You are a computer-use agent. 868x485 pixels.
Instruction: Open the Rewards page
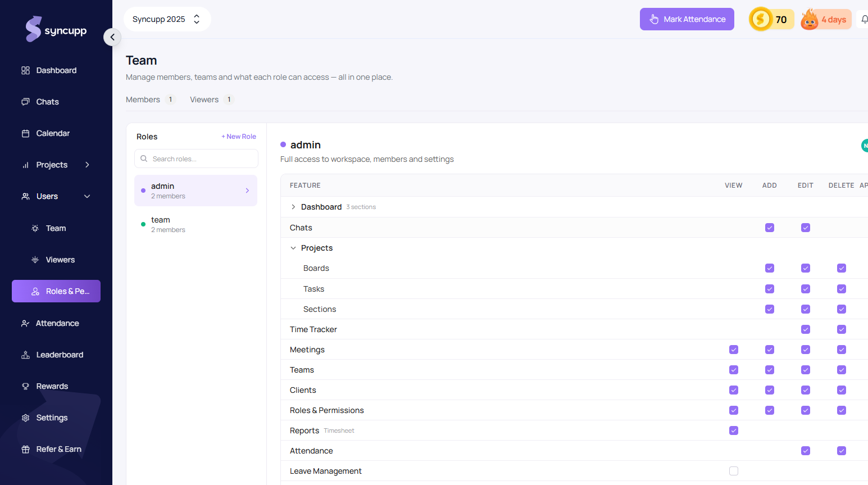point(52,386)
